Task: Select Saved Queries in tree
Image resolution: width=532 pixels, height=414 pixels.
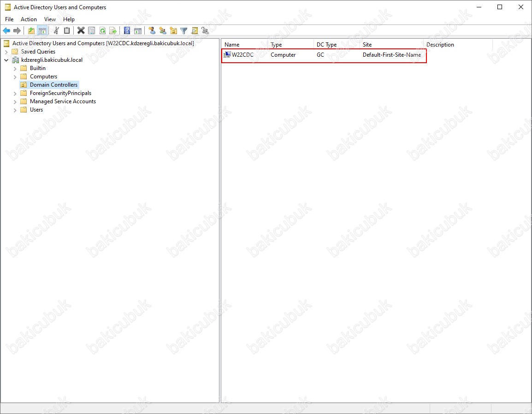Action: point(38,52)
